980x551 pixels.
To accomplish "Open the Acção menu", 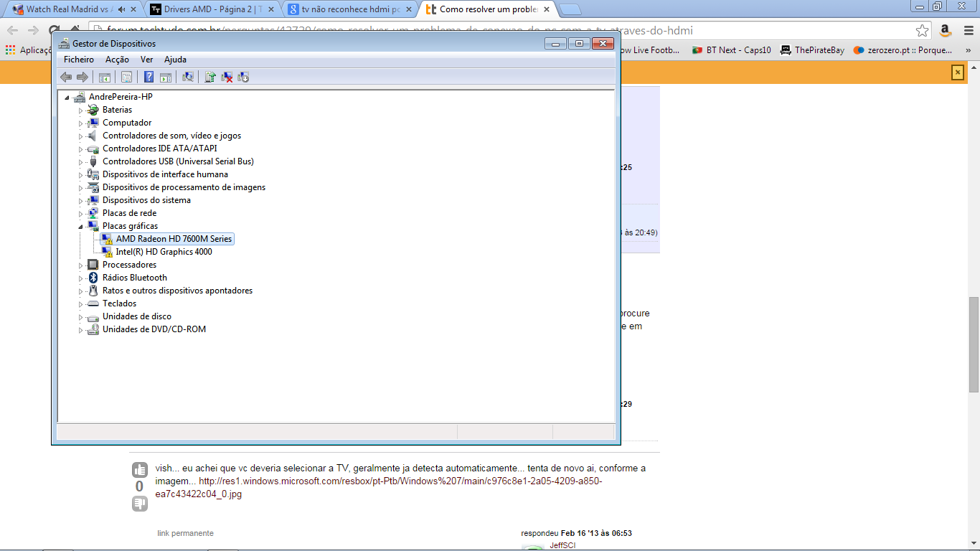I will coord(117,60).
